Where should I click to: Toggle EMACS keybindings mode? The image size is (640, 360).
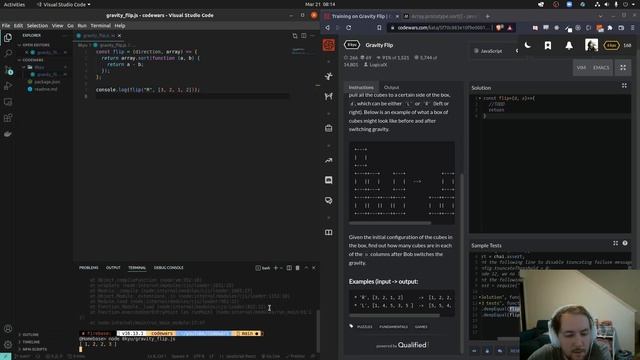(x=601, y=68)
